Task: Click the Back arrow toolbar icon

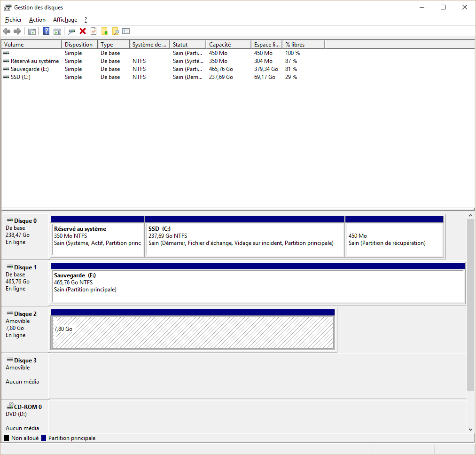Action: point(7,31)
